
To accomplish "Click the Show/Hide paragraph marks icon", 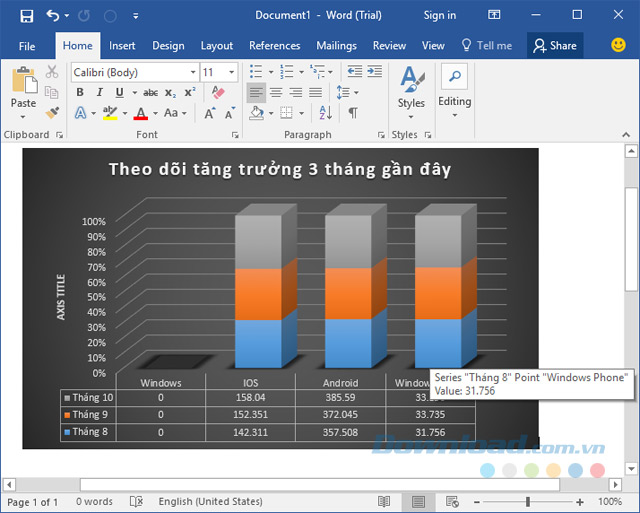I will (353, 114).
